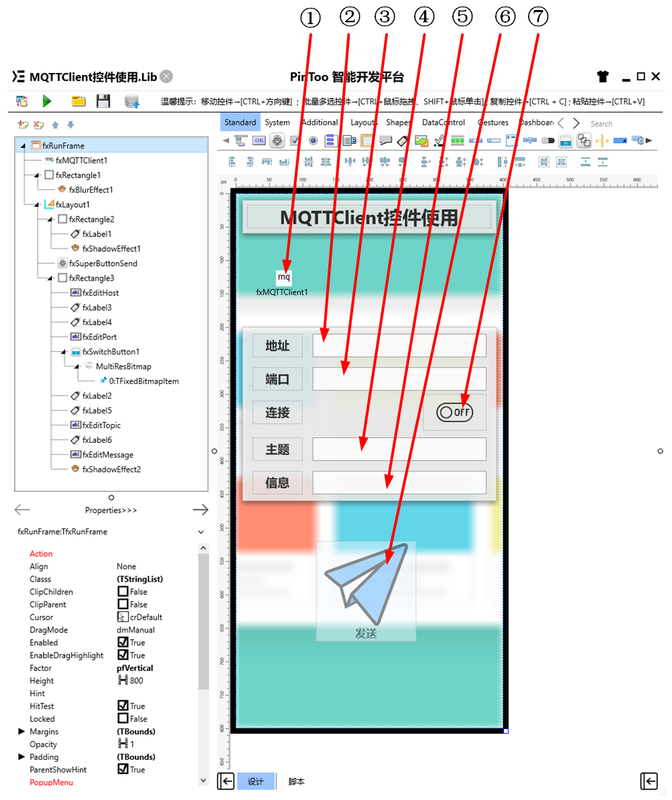This screenshot has height=800, width=672.
Task: Collapse the fxRectangle3 tree node
Action: click(50, 279)
